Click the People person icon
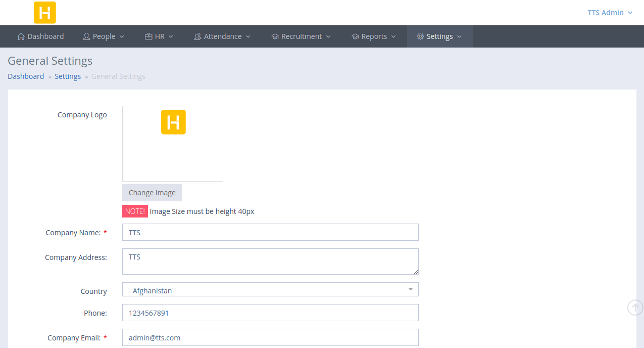The image size is (644, 348). pyautogui.click(x=86, y=36)
